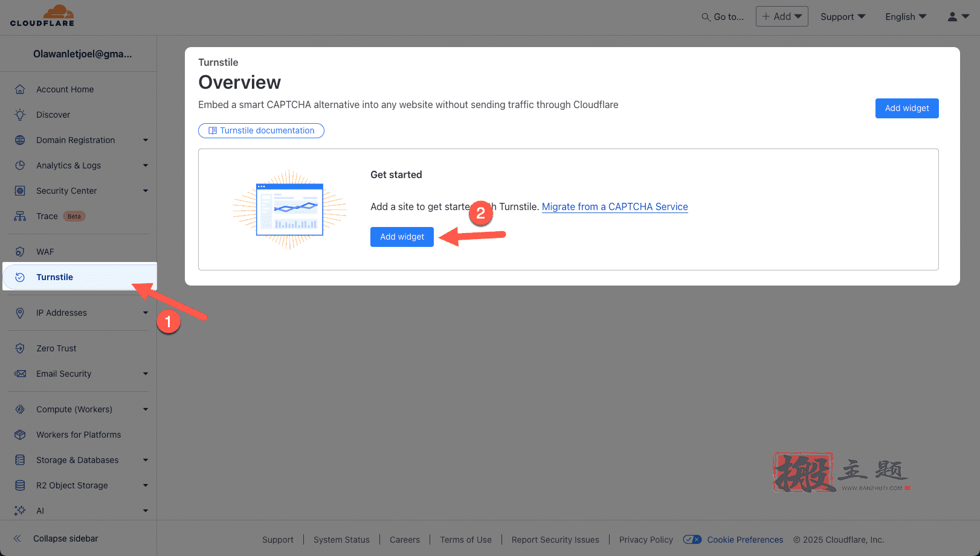The image size is (980, 556).
Task: Click the Storage & Databases icon
Action: [20, 460]
